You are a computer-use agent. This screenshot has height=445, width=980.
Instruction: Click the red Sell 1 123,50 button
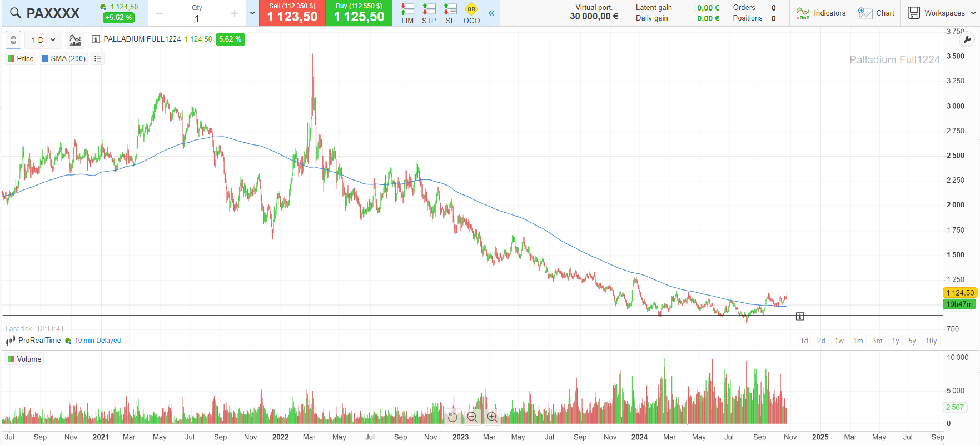[x=292, y=13]
